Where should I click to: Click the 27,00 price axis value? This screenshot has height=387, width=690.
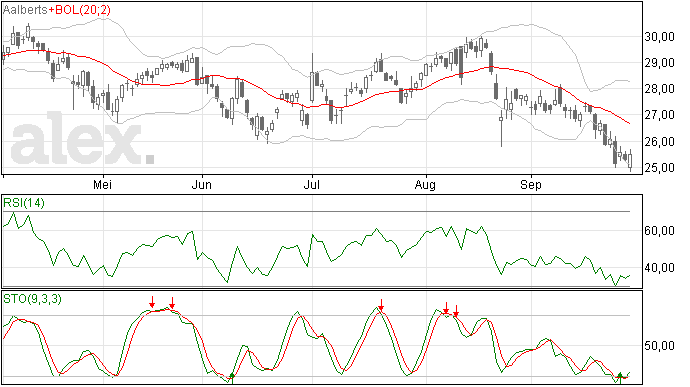660,115
